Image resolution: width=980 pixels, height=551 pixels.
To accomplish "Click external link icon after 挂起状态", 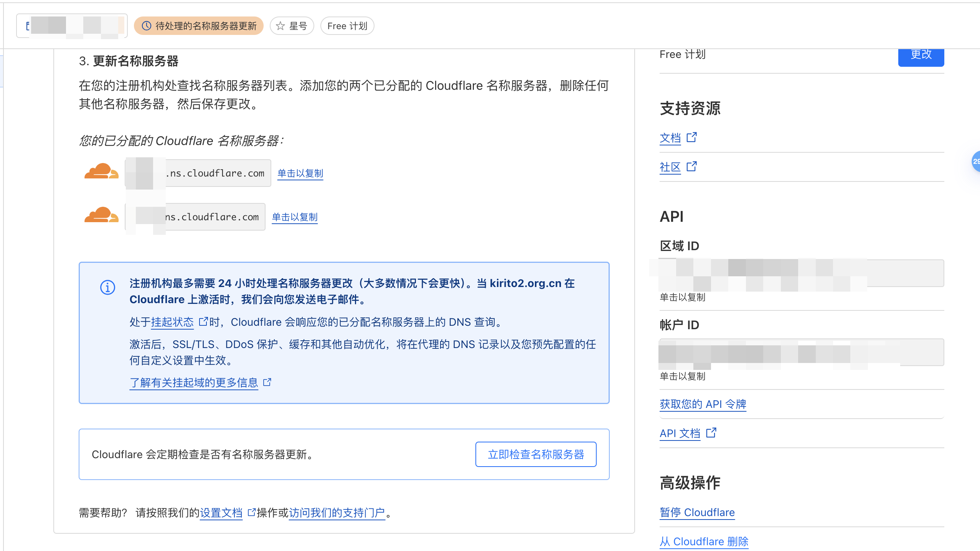I will pos(203,321).
